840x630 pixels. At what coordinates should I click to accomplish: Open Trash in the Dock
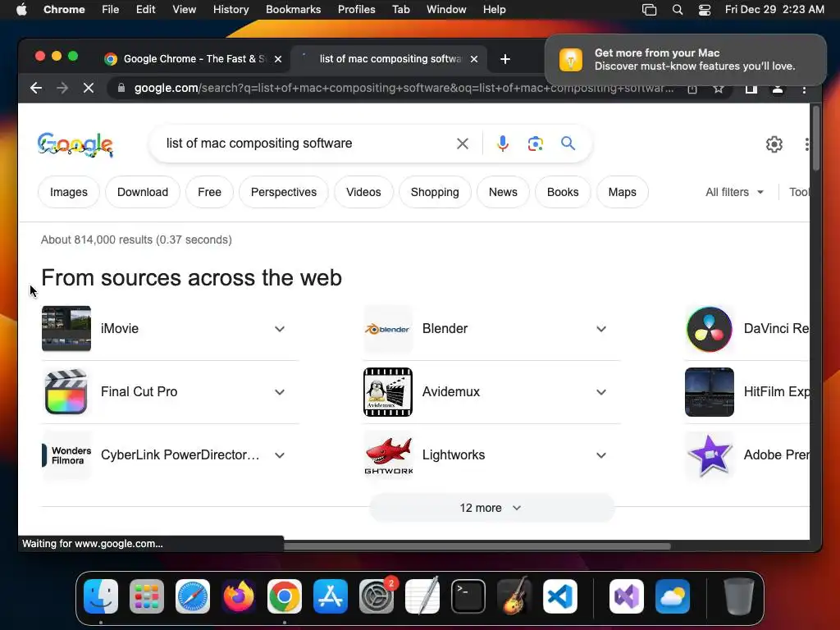739,596
